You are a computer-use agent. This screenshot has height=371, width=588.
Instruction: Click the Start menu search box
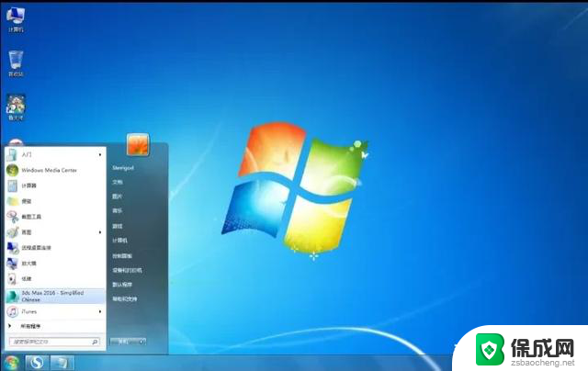(55, 342)
